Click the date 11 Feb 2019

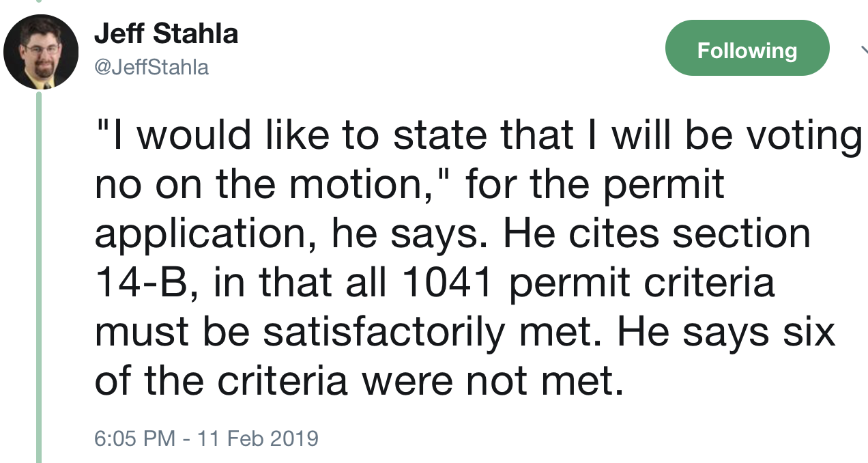258,437
